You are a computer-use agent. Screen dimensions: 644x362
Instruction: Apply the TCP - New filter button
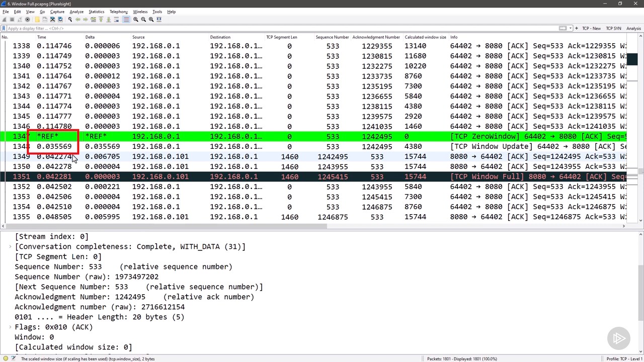pyautogui.click(x=591, y=28)
